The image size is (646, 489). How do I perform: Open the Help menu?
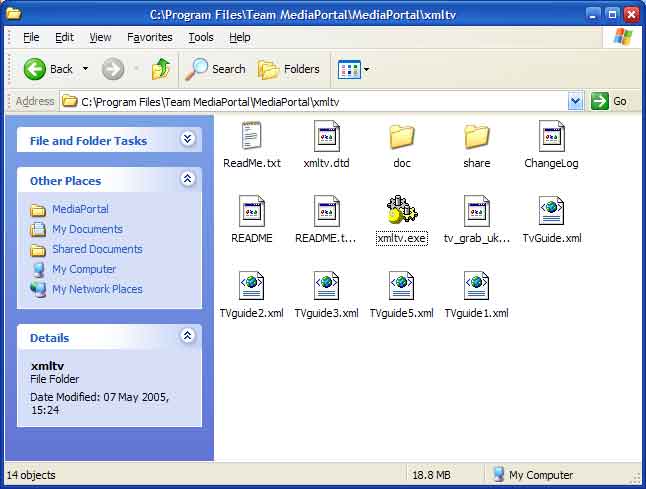240,37
